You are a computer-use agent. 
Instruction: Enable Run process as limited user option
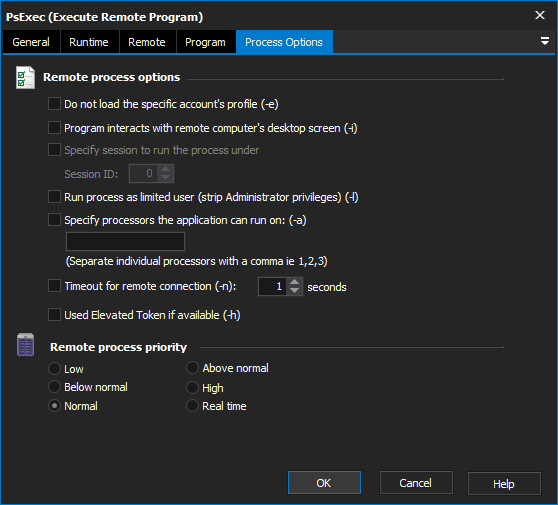point(54,197)
